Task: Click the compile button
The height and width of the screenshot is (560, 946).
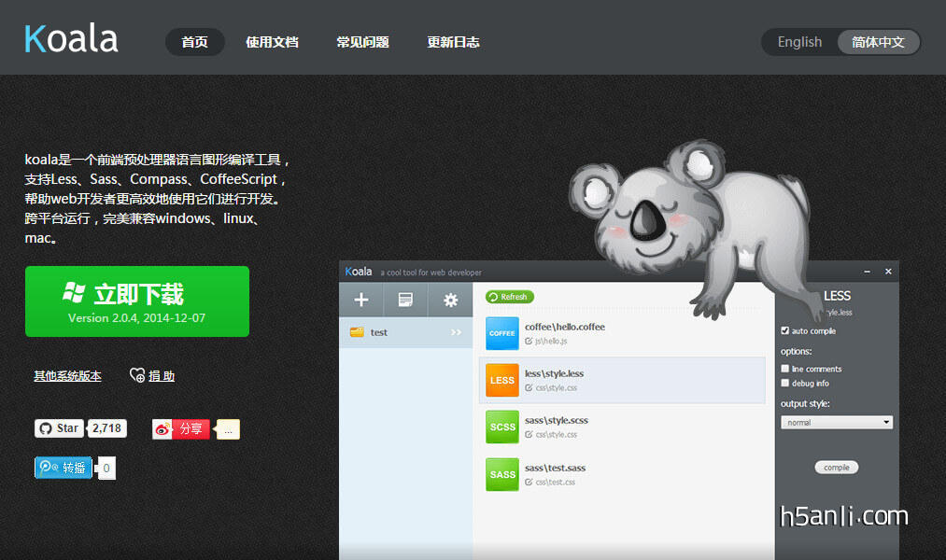Action: point(836,468)
